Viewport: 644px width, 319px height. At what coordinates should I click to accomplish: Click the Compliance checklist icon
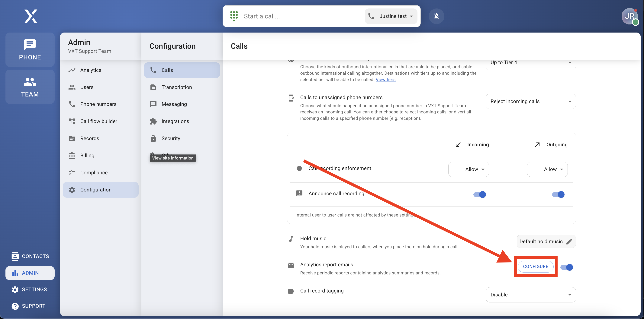[x=72, y=173]
